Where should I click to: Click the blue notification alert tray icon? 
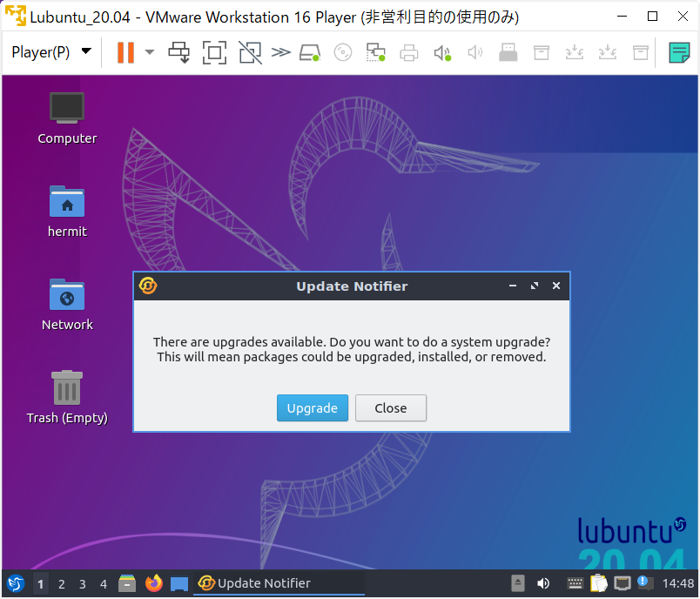tap(644, 582)
